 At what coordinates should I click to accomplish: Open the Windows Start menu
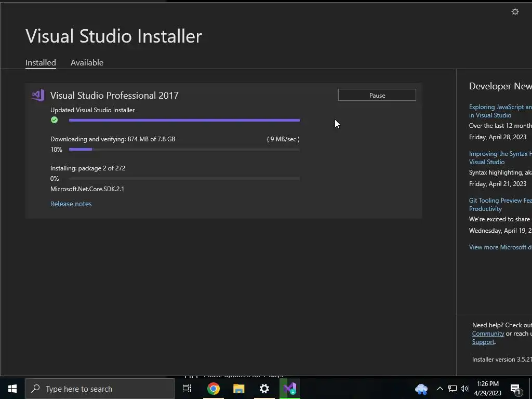tap(12, 389)
